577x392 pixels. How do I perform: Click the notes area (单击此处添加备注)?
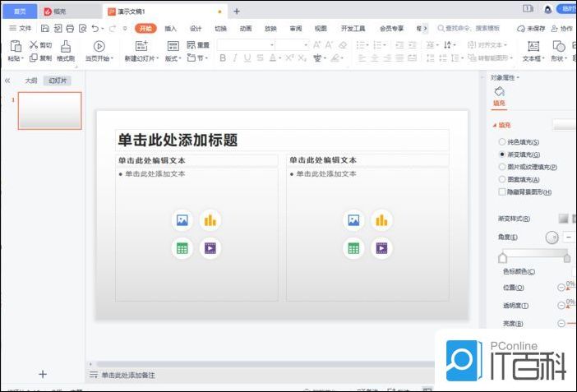tap(128, 375)
